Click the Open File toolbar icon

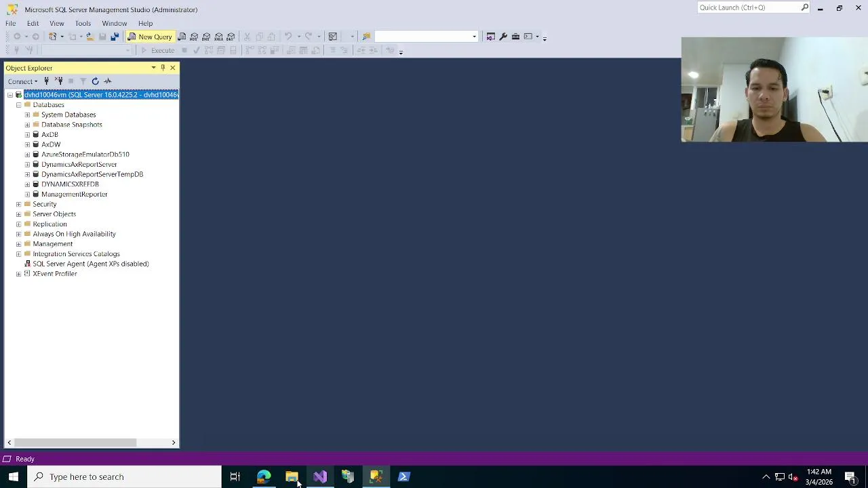(x=90, y=37)
